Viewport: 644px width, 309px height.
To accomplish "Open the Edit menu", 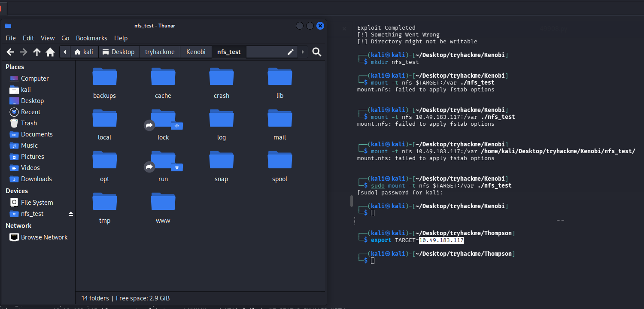I will tap(28, 38).
